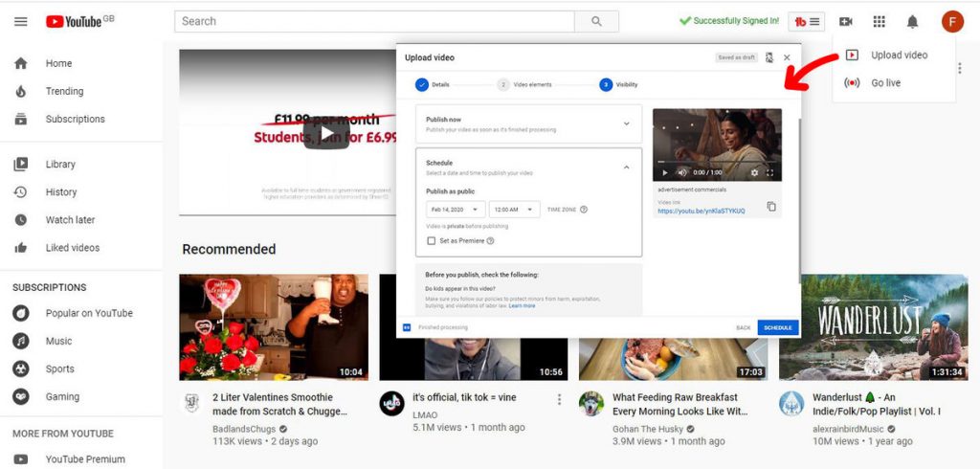
Task: Click the alexrainbirdMusic channel avatar
Action: pos(791,404)
